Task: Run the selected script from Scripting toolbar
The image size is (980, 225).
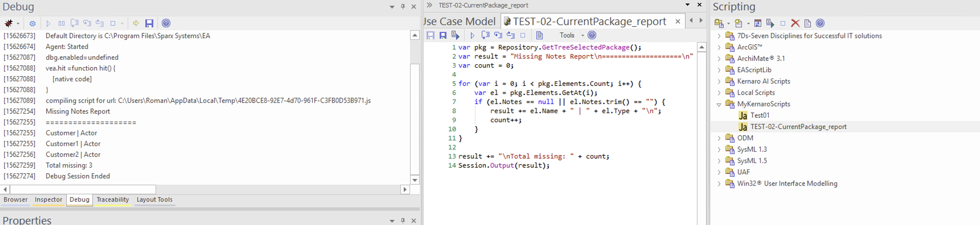Action: coord(770,24)
